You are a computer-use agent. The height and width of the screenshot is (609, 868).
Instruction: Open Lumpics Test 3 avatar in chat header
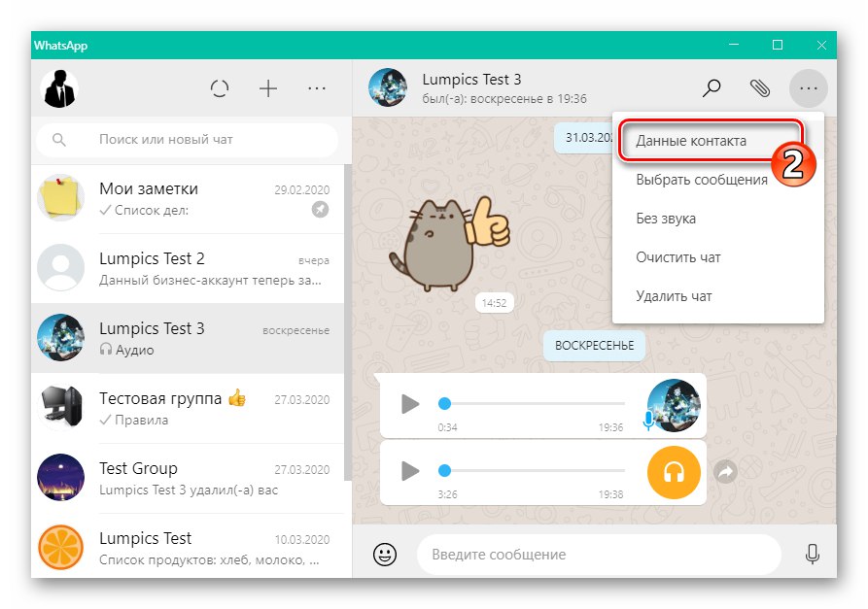(388, 88)
